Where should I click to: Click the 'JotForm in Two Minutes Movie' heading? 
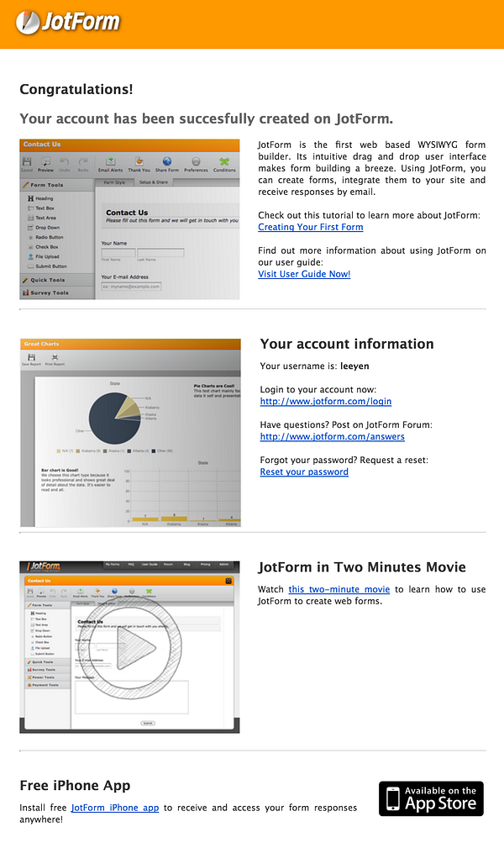click(362, 566)
